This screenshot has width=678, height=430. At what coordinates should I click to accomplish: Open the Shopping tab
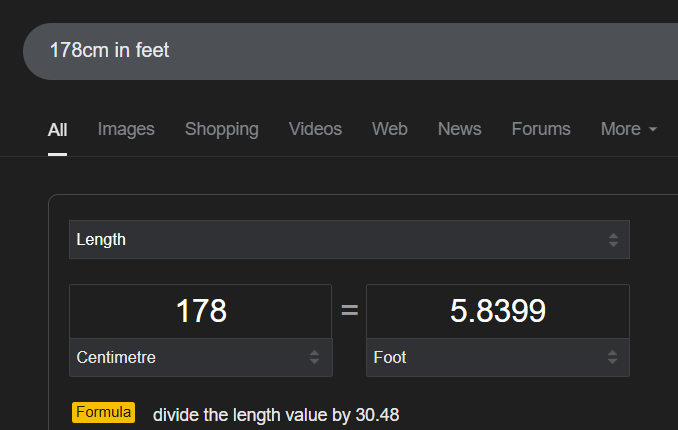coord(222,129)
